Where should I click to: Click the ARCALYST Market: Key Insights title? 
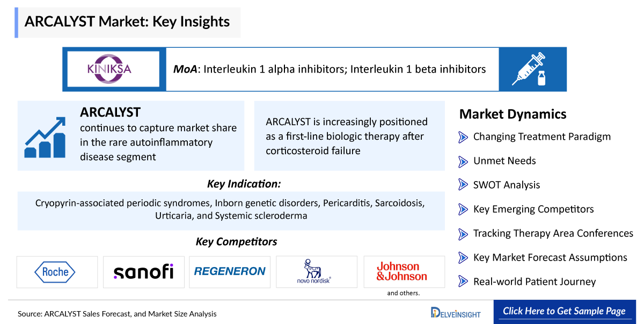(x=127, y=22)
